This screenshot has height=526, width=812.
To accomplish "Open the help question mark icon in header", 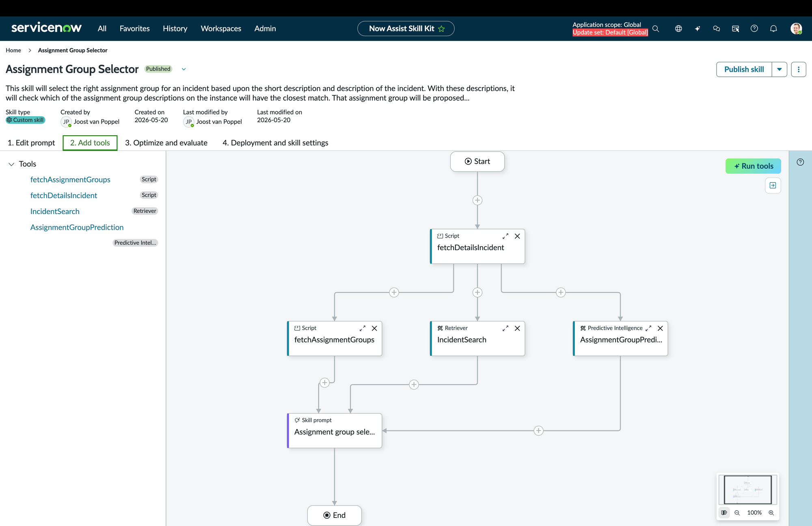I will [754, 28].
